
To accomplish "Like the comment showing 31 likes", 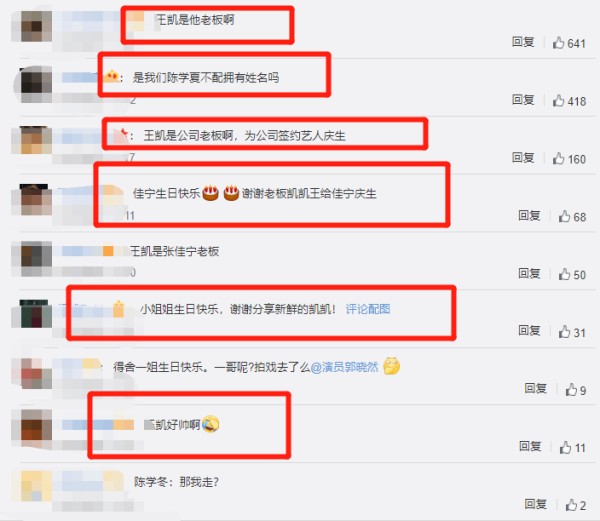I will click(x=564, y=332).
